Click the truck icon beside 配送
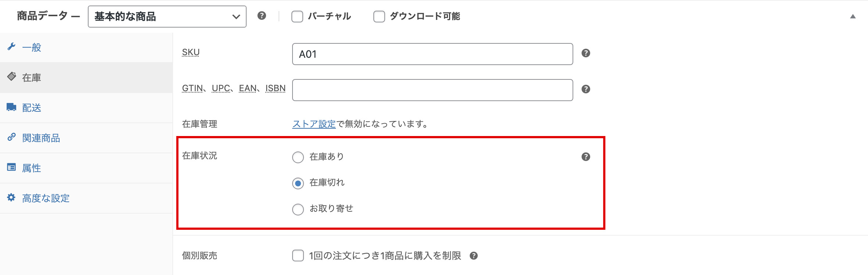Screen dimensions: 868x275 coord(11,107)
